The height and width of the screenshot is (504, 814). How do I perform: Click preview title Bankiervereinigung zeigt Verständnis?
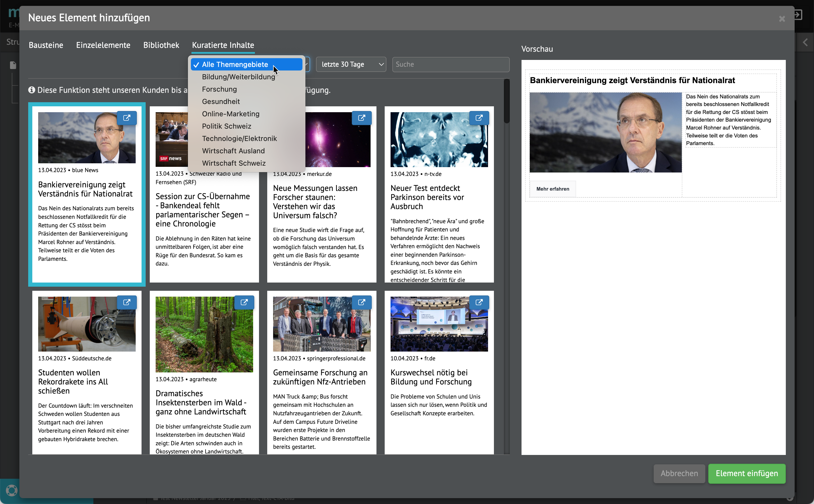[x=632, y=80]
